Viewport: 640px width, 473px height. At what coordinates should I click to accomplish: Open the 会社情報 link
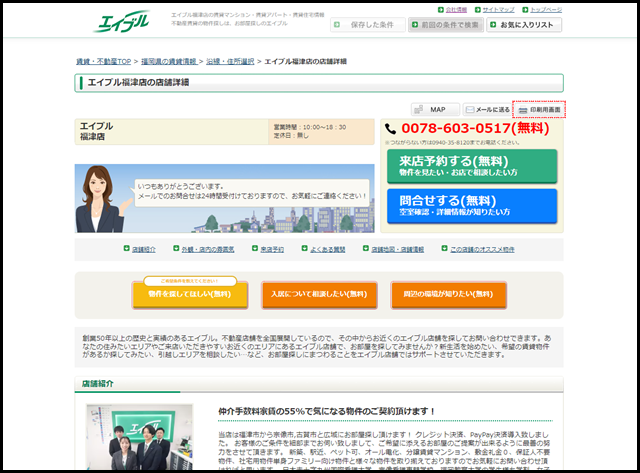pos(456,10)
